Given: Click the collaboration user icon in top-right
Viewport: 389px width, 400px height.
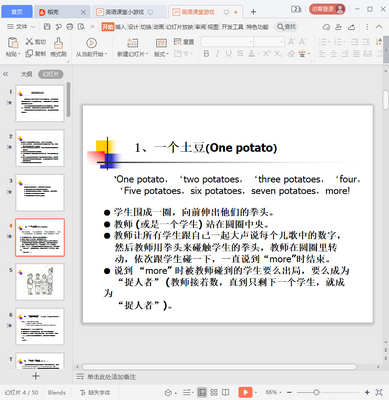Looking at the screenshot, I should pyautogui.click(x=339, y=27).
